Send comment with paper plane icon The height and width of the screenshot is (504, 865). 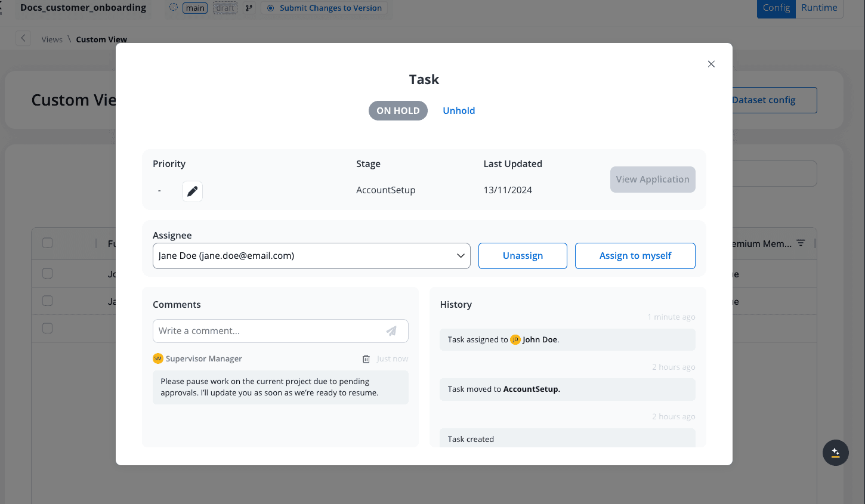[391, 331]
